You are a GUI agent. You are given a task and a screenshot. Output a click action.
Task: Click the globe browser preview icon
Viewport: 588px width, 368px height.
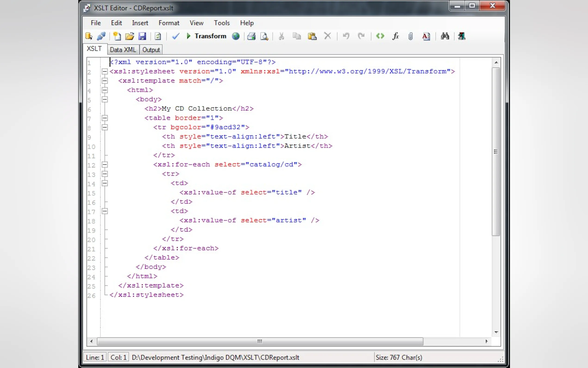click(235, 36)
